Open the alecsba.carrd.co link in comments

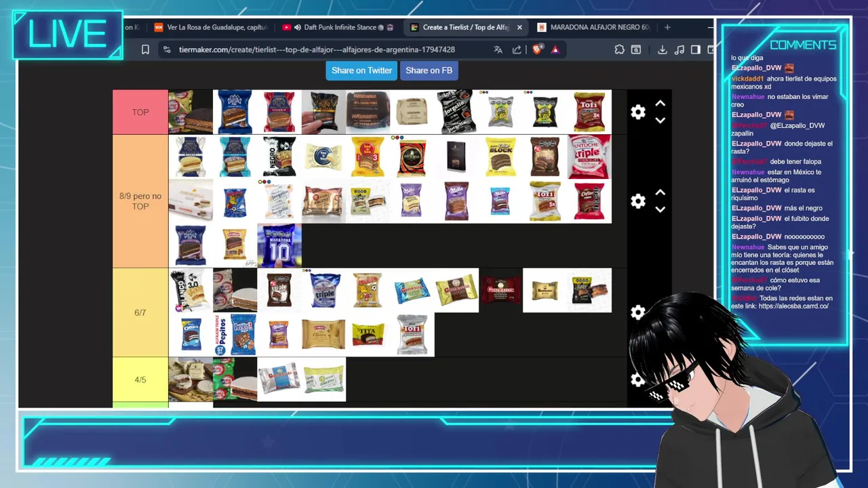[793, 306]
